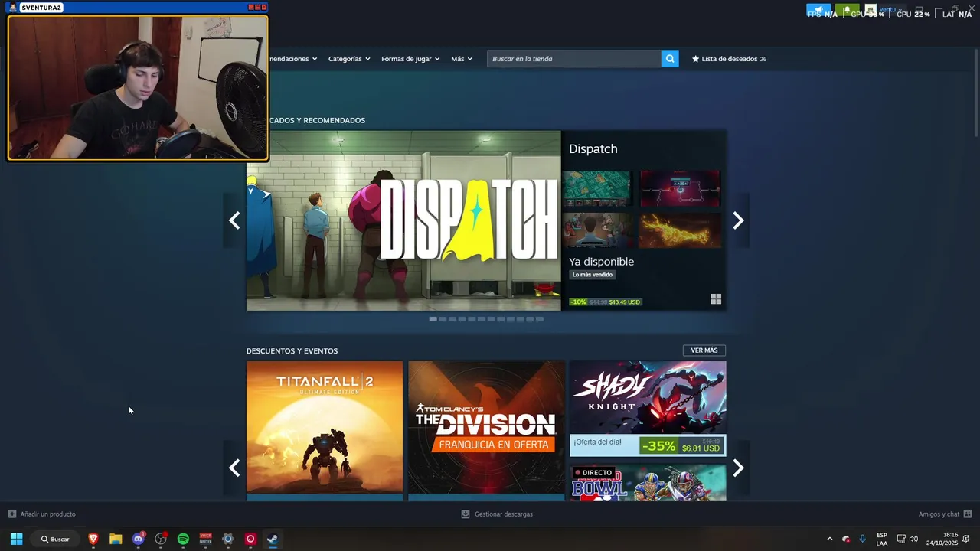Image resolution: width=980 pixels, height=551 pixels.
Task: Open Shady Knight daily deal card
Action: pos(648,409)
